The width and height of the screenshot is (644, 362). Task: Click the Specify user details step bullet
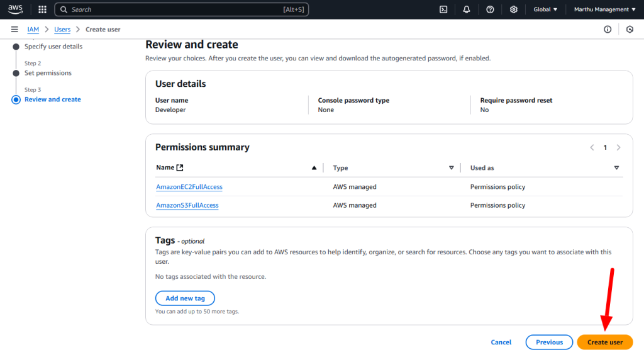(16, 47)
